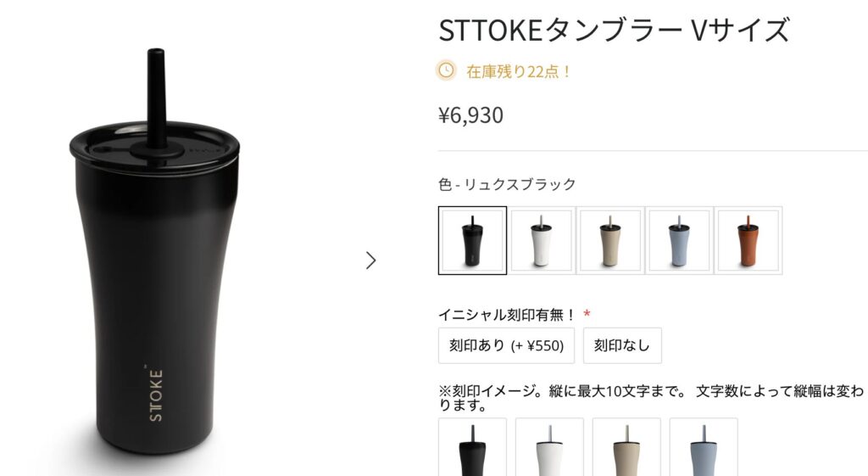Image resolution: width=868 pixels, height=476 pixels.
Task: Click the clock icon near stock notice
Action: 446,70
